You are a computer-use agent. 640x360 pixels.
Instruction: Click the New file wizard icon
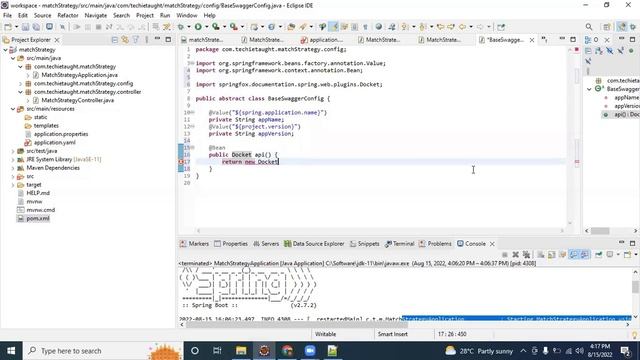[8, 27]
